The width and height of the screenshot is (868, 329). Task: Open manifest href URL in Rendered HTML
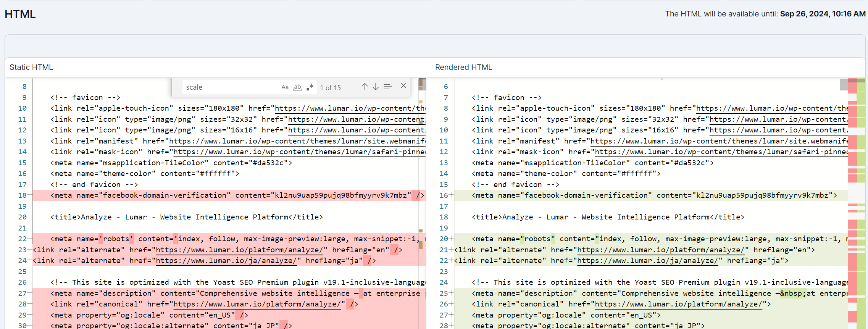[x=719, y=141]
